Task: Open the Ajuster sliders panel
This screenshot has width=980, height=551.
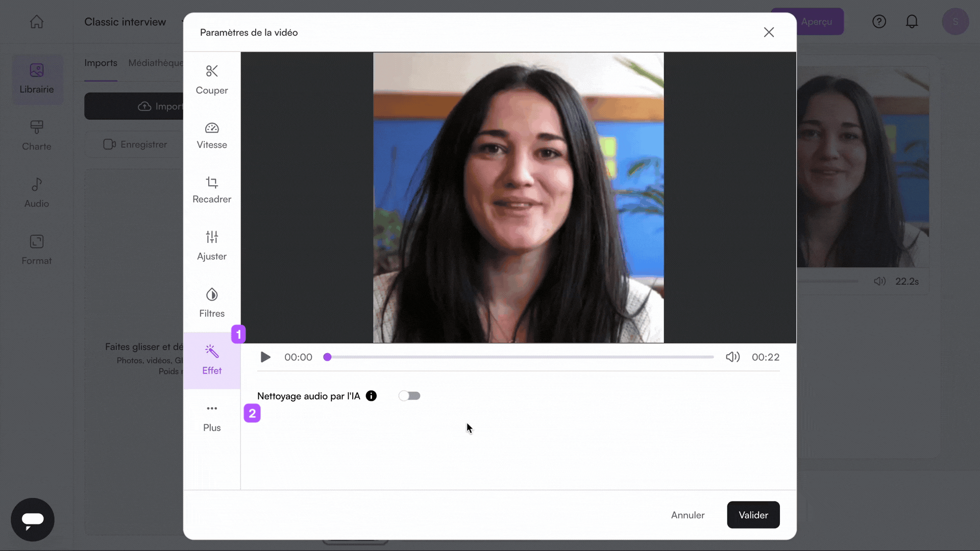Action: click(212, 246)
